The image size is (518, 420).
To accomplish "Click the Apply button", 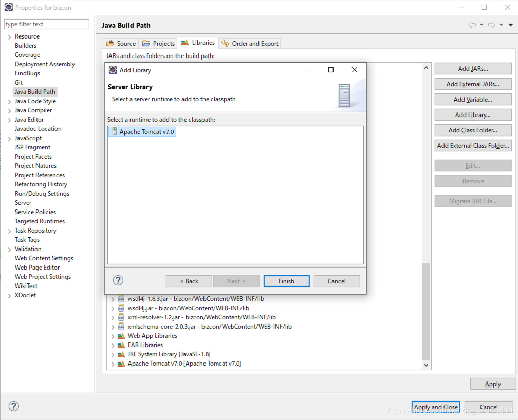I will point(493,384).
